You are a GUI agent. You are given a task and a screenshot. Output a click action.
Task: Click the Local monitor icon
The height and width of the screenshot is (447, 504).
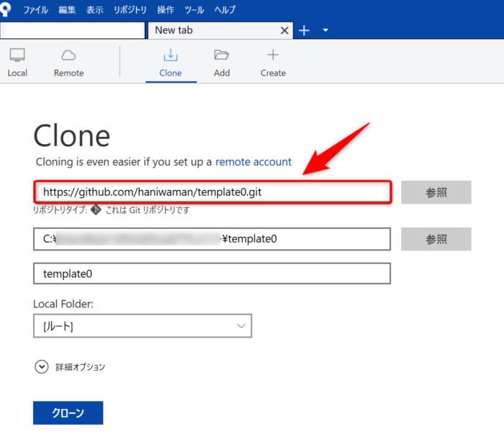click(x=17, y=55)
